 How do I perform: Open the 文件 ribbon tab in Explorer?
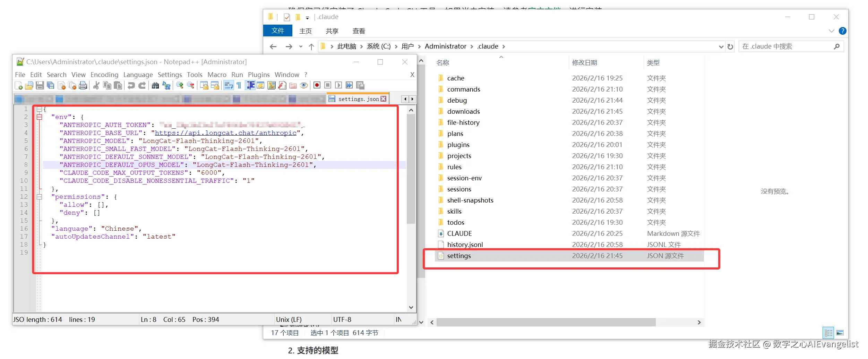278,31
